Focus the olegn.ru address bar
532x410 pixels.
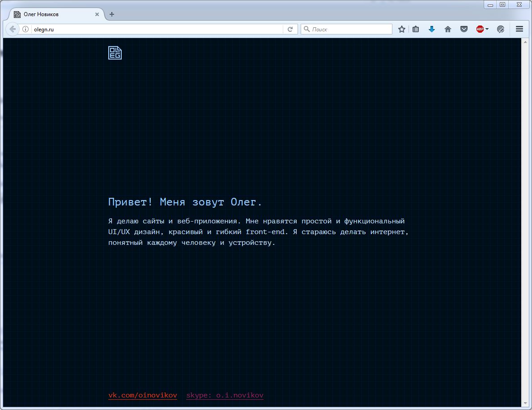pos(158,29)
